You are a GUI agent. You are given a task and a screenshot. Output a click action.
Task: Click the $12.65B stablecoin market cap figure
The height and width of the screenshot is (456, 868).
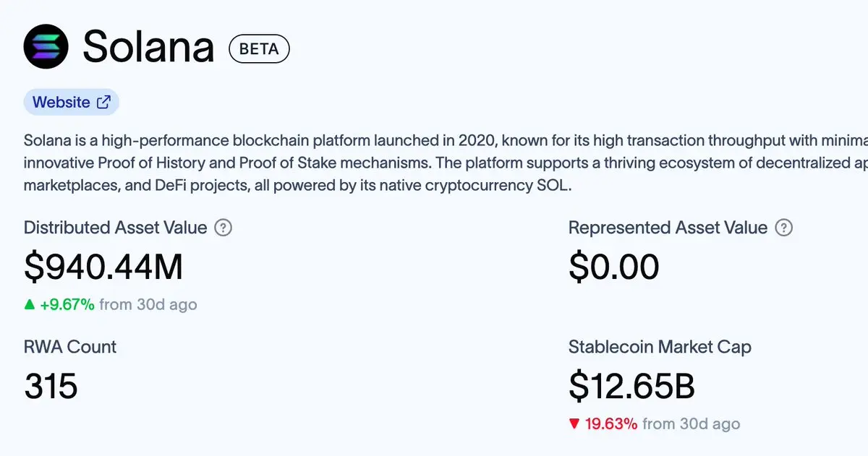[x=631, y=387]
